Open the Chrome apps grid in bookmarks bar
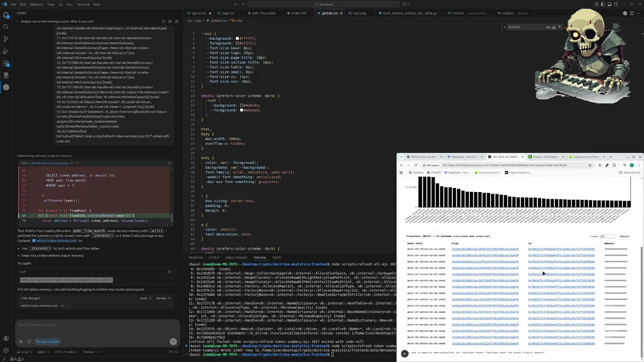Viewport: 644px width, 362px height. click(x=401, y=172)
